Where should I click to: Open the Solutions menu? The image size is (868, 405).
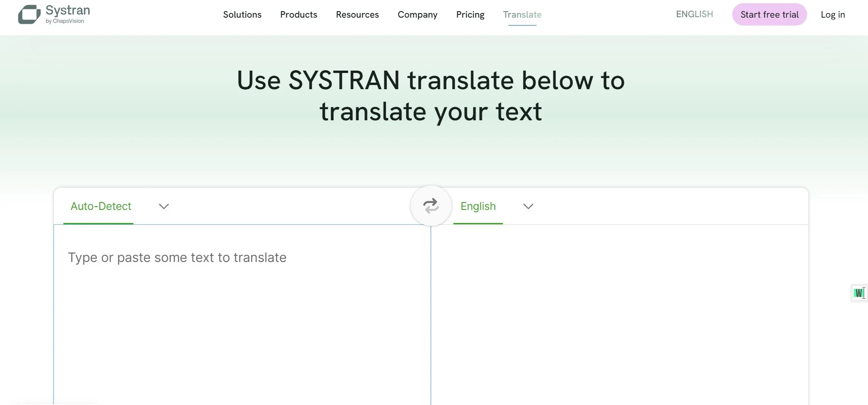242,14
